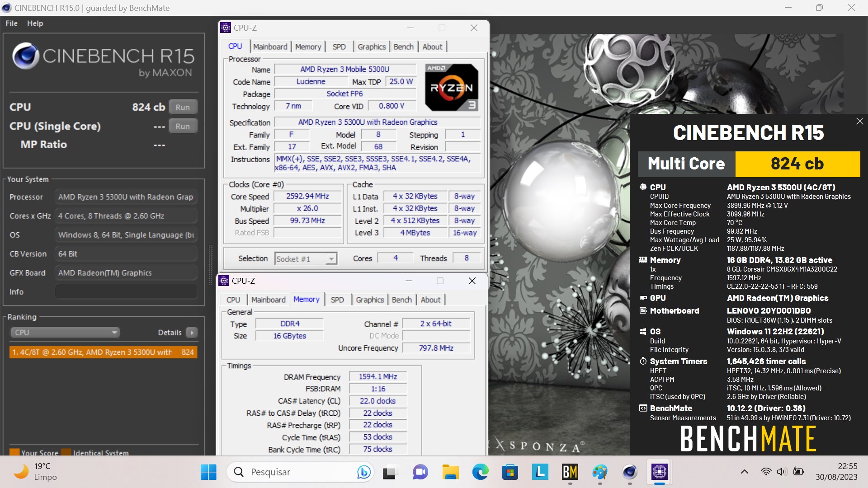Open Socket #1 selection dropdown
868x488 pixels.
coord(306,258)
